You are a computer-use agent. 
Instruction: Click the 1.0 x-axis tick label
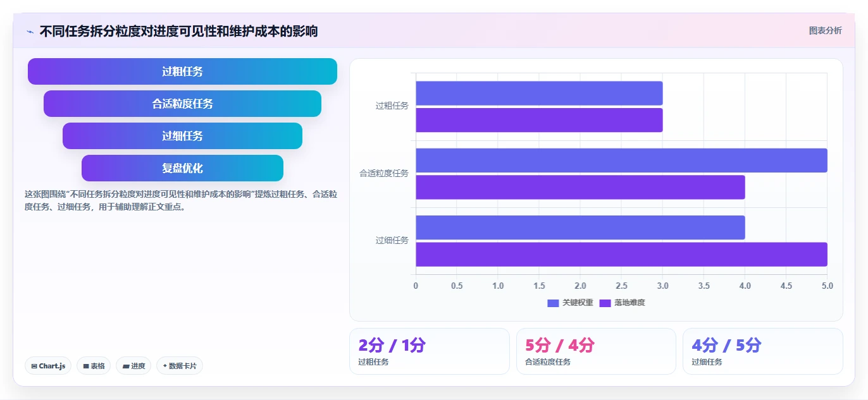point(498,286)
